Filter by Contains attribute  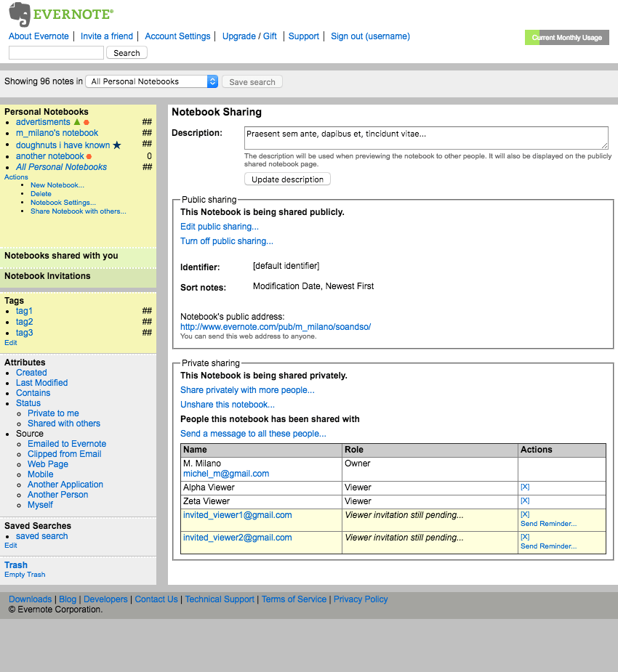33,393
